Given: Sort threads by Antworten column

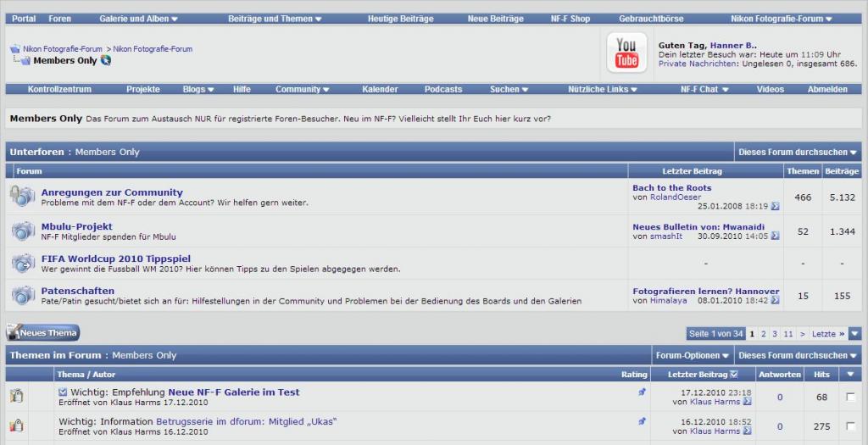Looking at the screenshot, I should [780, 374].
